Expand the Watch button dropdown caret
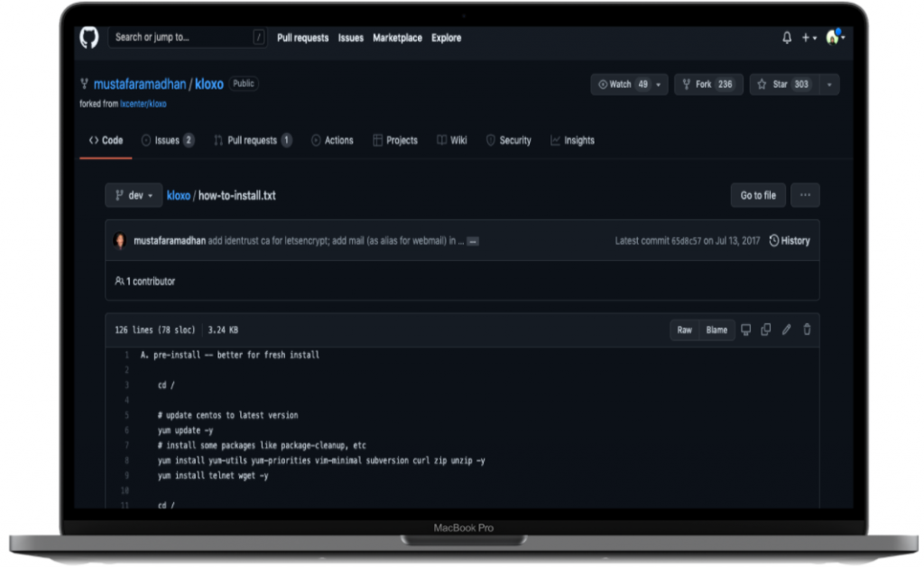 click(x=657, y=83)
